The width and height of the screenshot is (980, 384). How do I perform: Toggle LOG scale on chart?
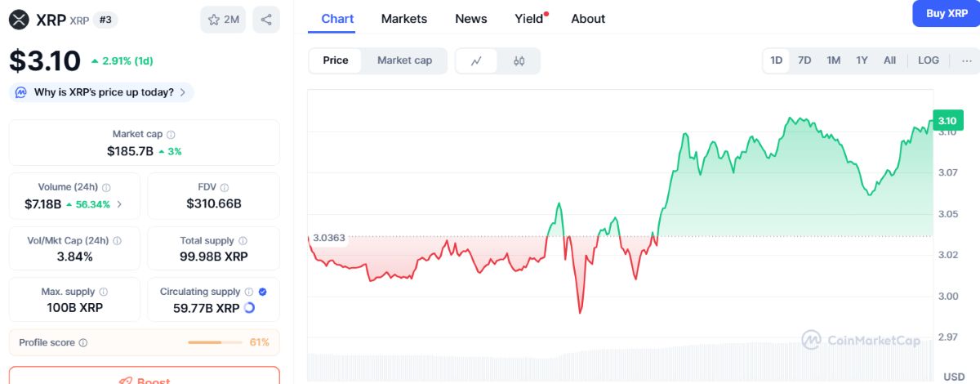tap(929, 60)
